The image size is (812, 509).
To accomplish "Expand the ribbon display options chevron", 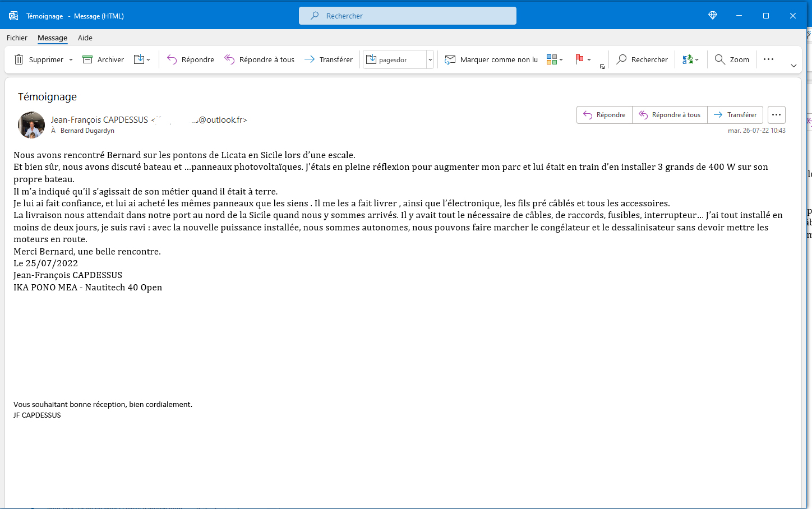I will click(x=793, y=66).
